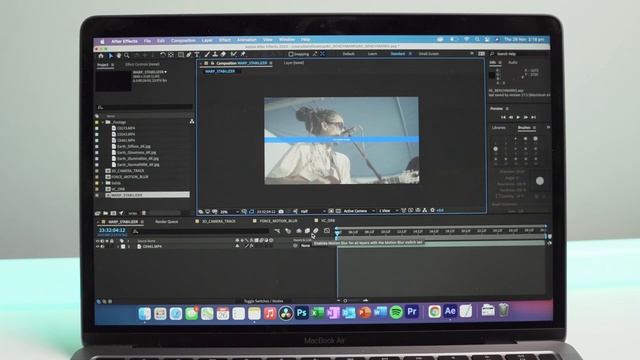Enable Motion Blur for the timeline
640x360 pixels.
point(316,231)
